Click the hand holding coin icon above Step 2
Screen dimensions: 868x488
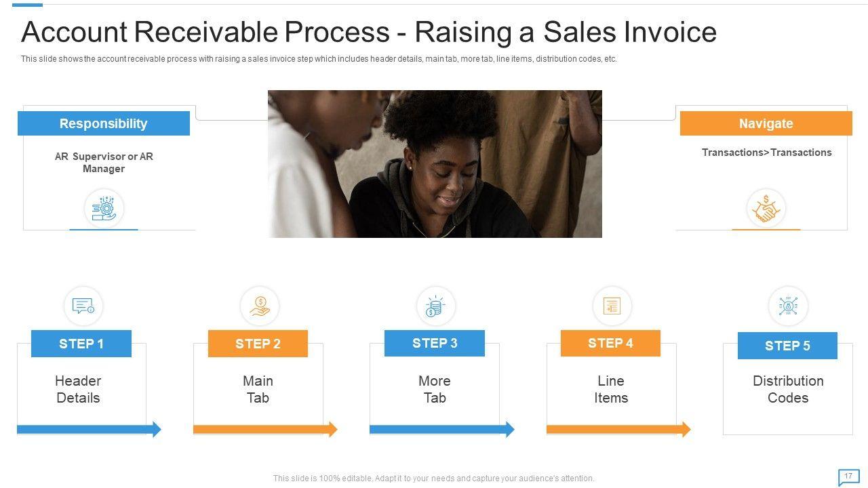pyautogui.click(x=260, y=306)
